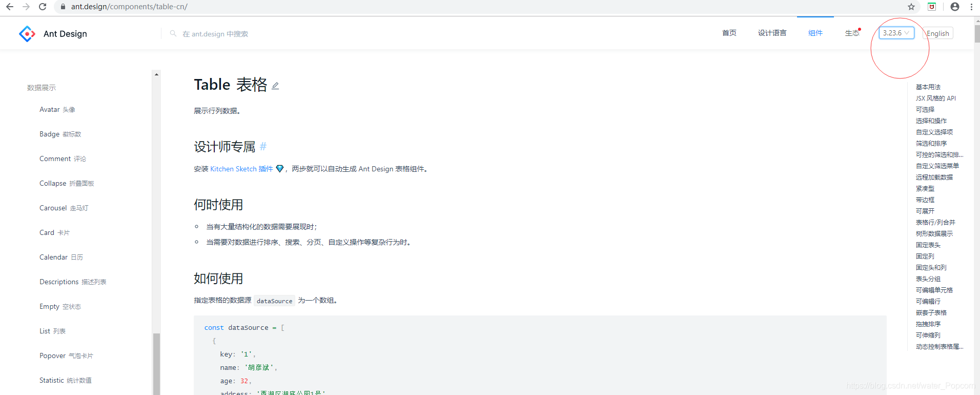Jump to 固定头和列 anchor

(931, 267)
